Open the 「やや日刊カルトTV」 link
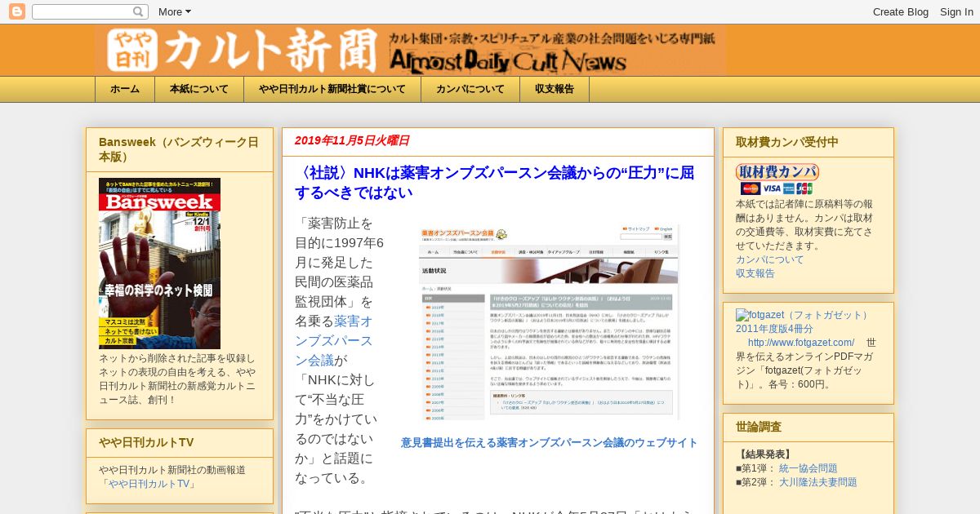Viewport: 980px width, 514px height. click(149, 484)
